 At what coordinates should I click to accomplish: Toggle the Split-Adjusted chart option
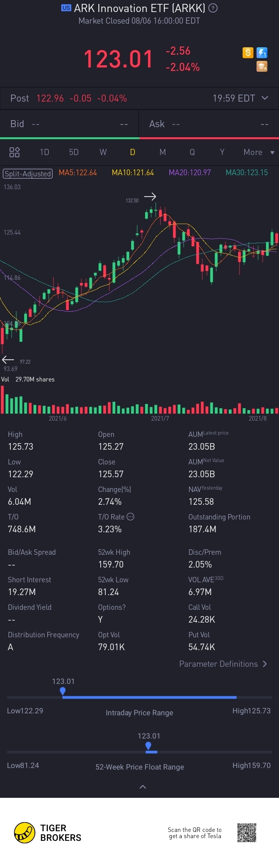28,173
